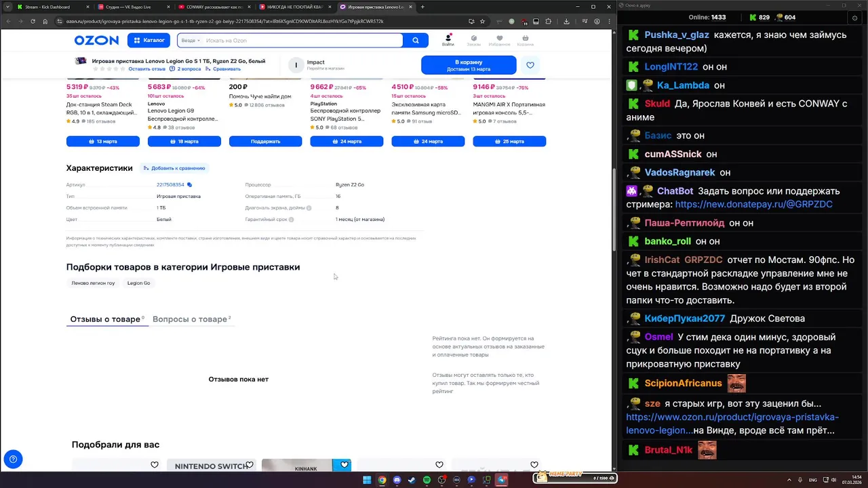The width and height of the screenshot is (868, 488).
Task: Click the browser reload button
Action: [33, 21]
